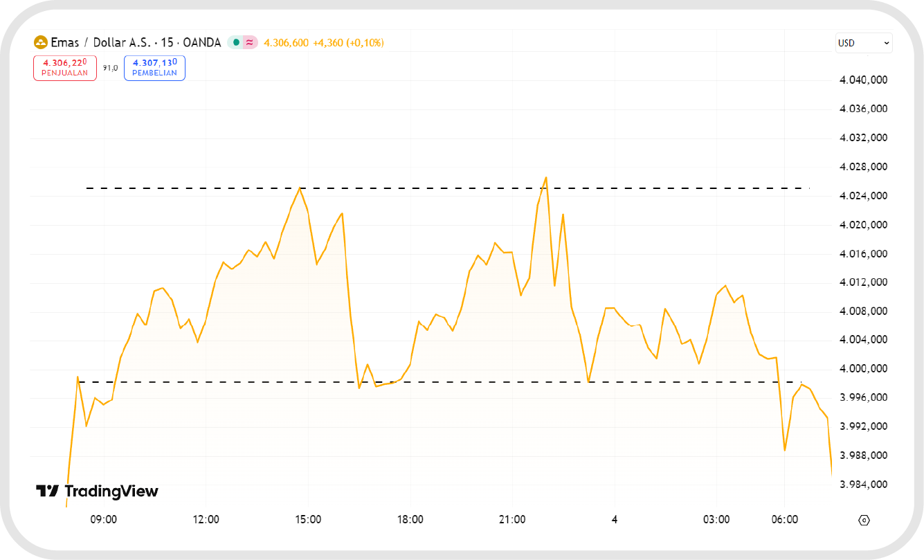924x560 pixels.
Task: Open chart settings hexagon icon in corner
Action: tap(863, 520)
